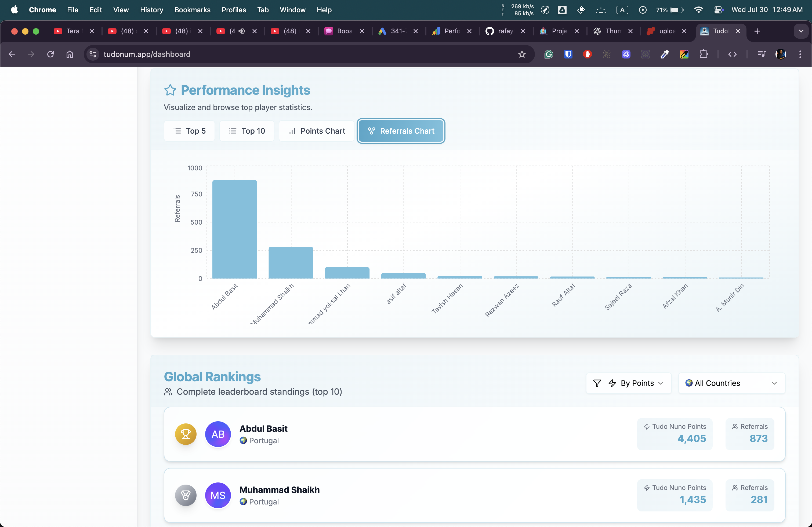Click the Abdul Basit bar in the chart
The image size is (812, 527).
point(234,229)
